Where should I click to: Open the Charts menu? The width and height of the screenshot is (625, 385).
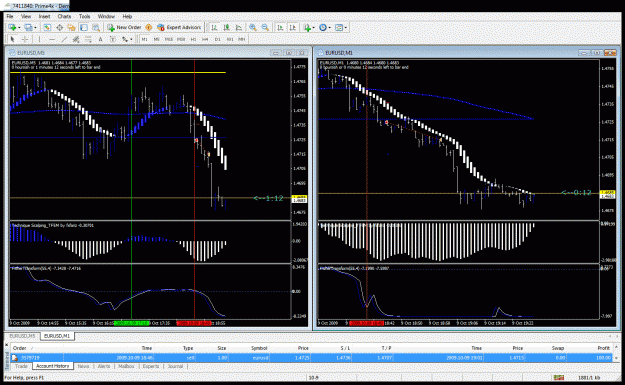[x=64, y=16]
